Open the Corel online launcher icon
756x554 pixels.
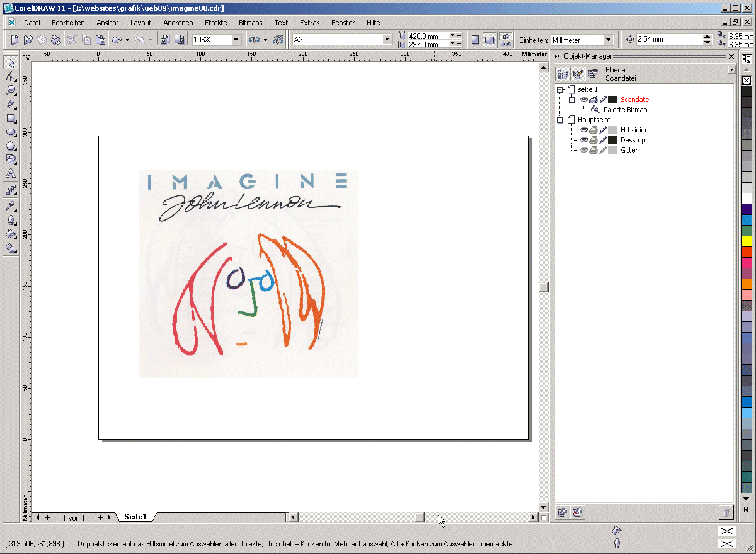[278, 40]
